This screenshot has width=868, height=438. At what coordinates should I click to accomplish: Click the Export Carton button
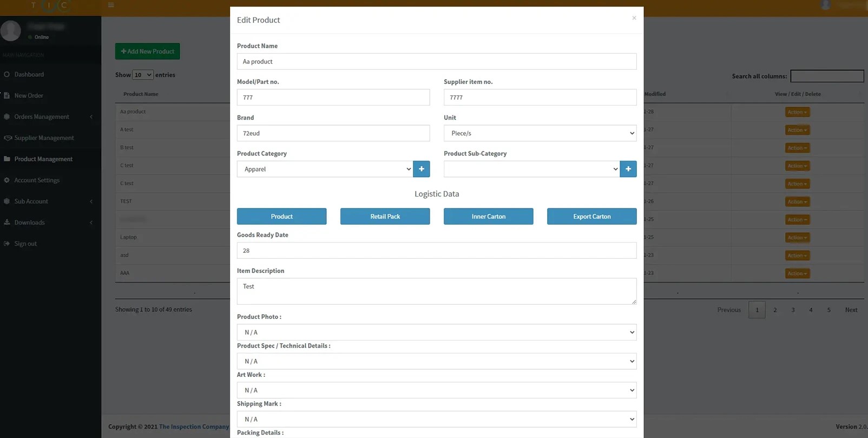pos(591,217)
